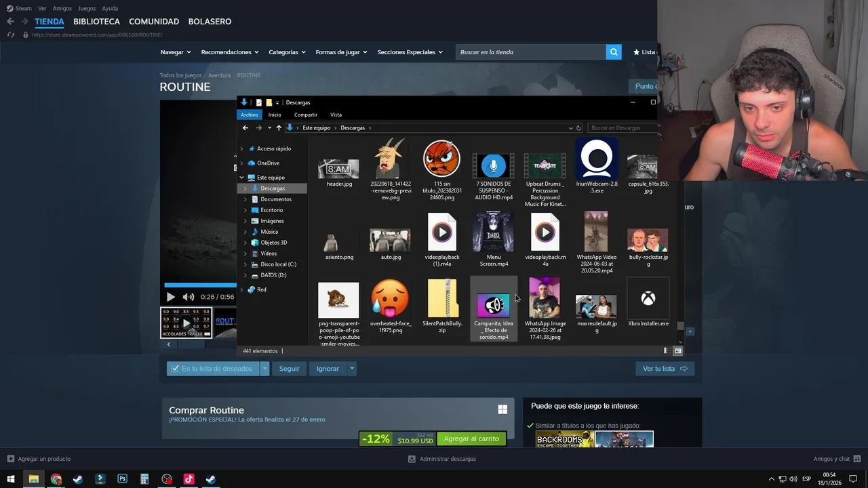Select Campanita Idea efecto de sonido file

(x=494, y=310)
